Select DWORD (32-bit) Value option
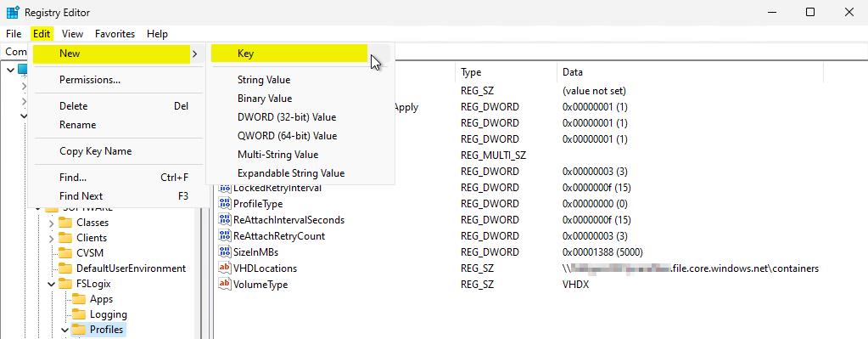The width and height of the screenshot is (868, 339). [287, 117]
